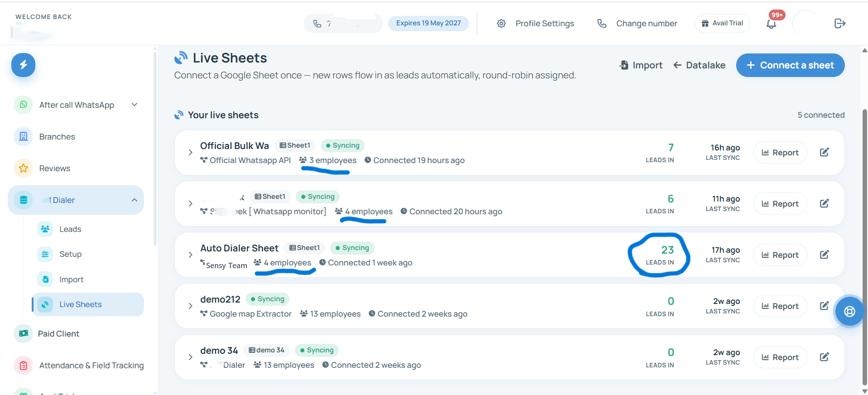This screenshot has height=395, width=868.
Task: Open Report for demo 34 sheet
Action: pyautogui.click(x=780, y=357)
